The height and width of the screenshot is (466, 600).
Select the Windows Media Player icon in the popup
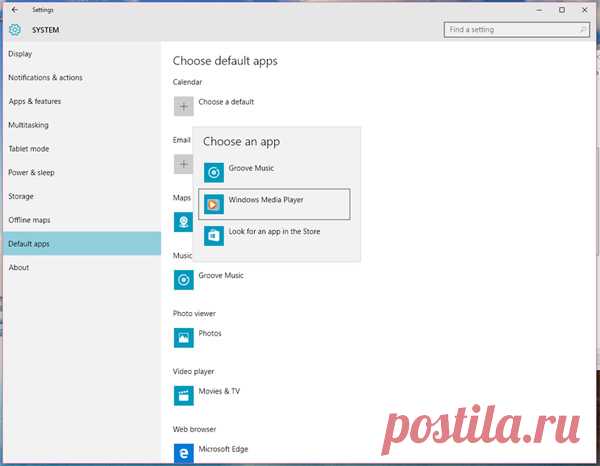click(x=214, y=204)
